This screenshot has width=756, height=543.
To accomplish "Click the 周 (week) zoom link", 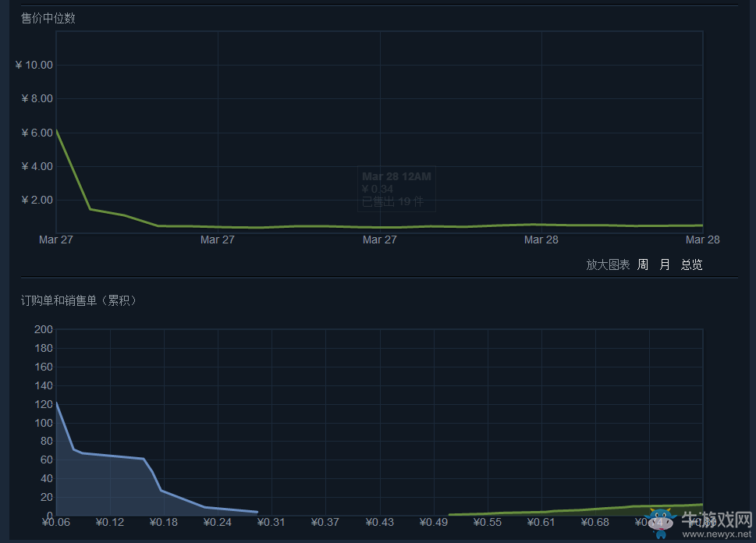I will pyautogui.click(x=642, y=264).
